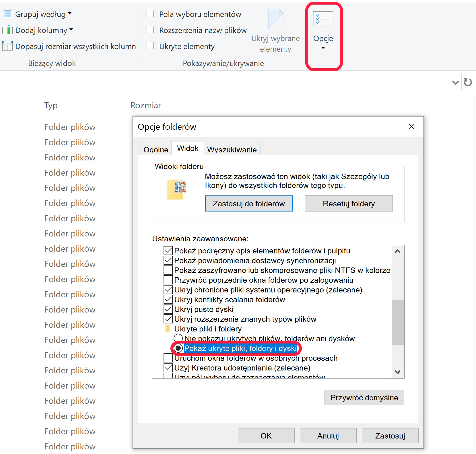
Task: Expand the Grupuj według dropdown
Action: pyautogui.click(x=70, y=13)
